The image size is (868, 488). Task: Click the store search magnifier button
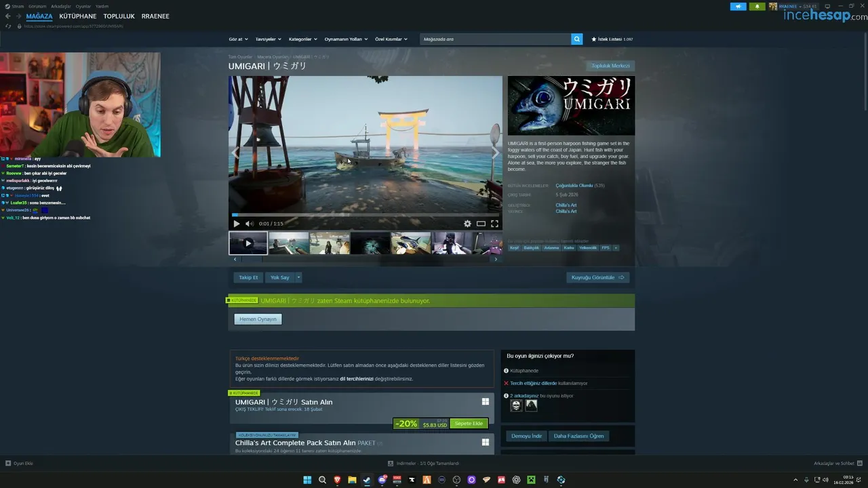tap(576, 39)
